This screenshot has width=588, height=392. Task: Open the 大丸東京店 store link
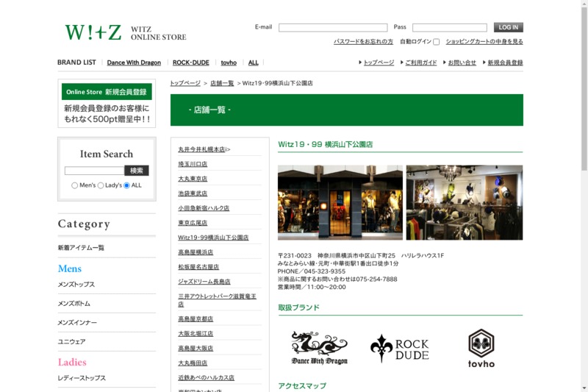tap(193, 179)
